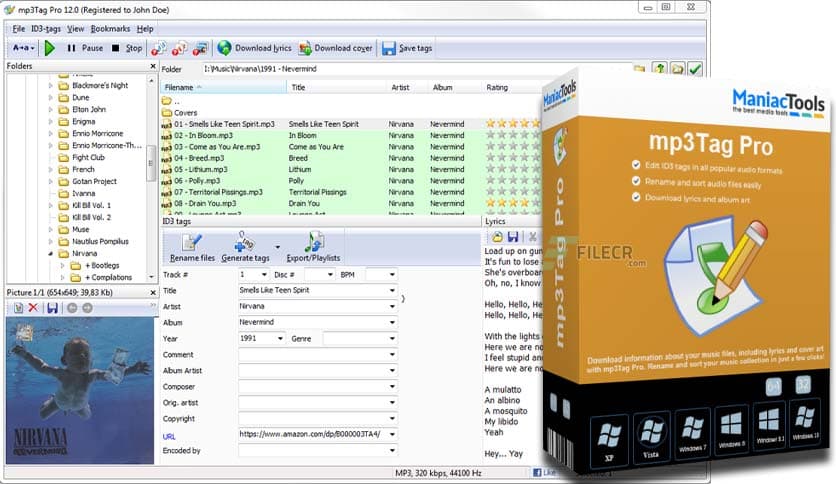Set rating stars for 02 - In Bloom.mp3
Viewport: 836px width, 484px height.
[x=512, y=135]
